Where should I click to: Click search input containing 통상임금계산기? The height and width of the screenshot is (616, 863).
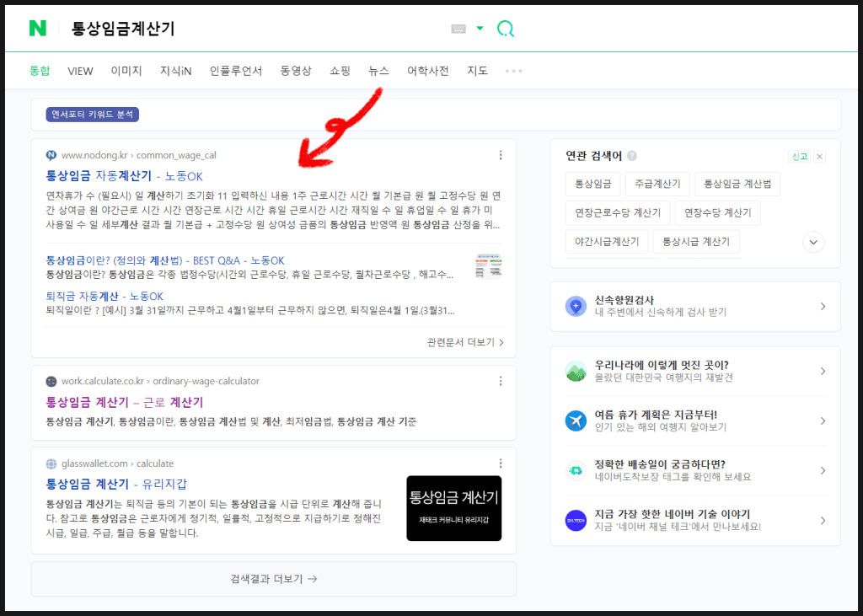253,29
